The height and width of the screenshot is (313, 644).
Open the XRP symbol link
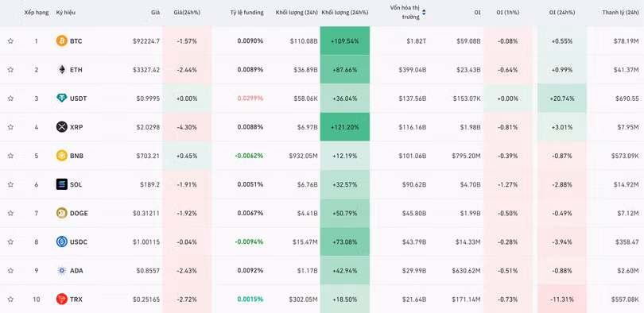tap(76, 127)
